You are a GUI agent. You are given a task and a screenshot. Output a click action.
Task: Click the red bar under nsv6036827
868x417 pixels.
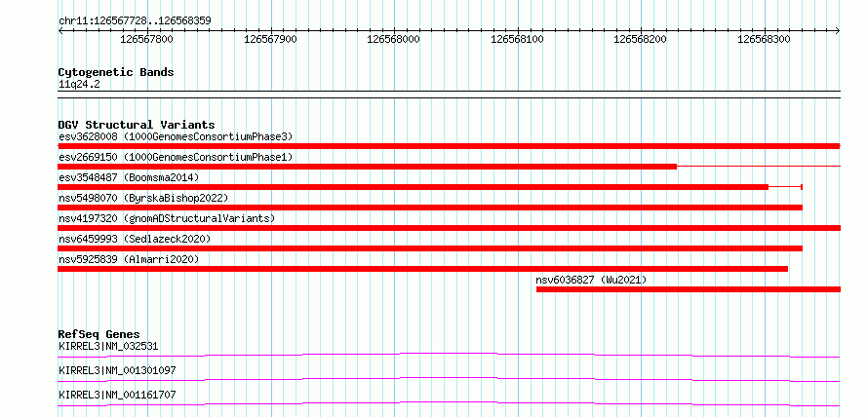[x=689, y=289]
